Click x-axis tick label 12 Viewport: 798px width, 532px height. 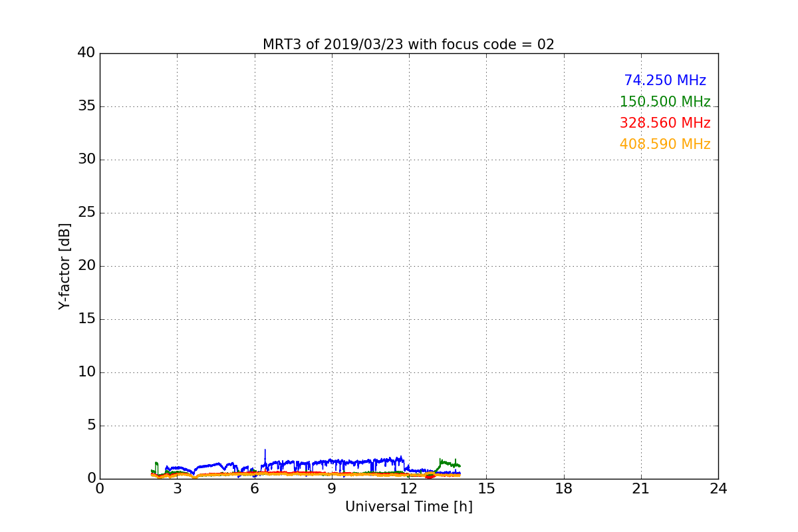(x=409, y=489)
